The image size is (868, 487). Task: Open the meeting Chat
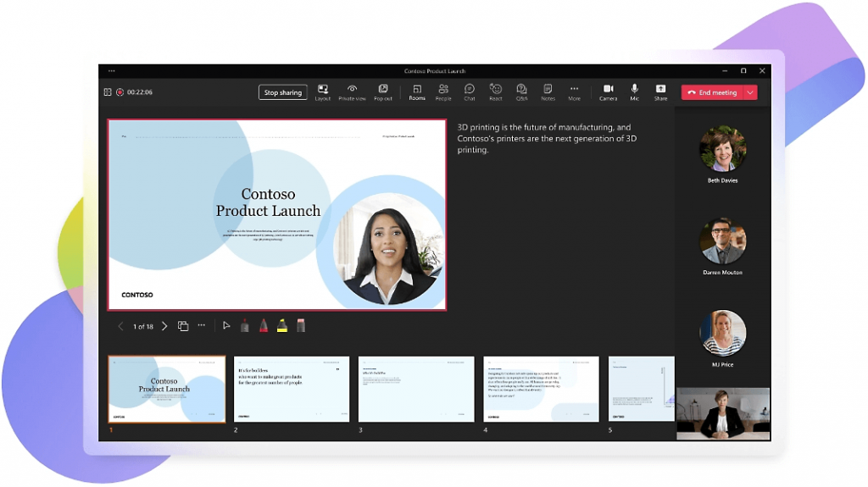[x=470, y=91]
